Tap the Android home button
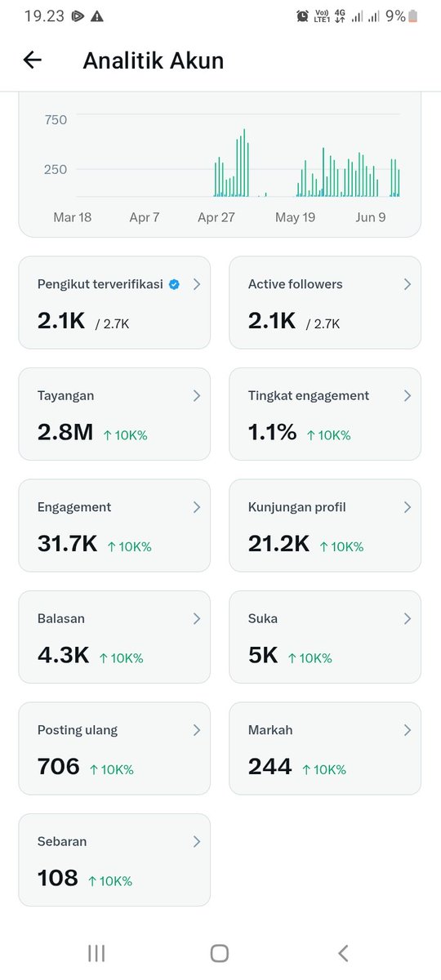The width and height of the screenshot is (441, 980). point(219,952)
